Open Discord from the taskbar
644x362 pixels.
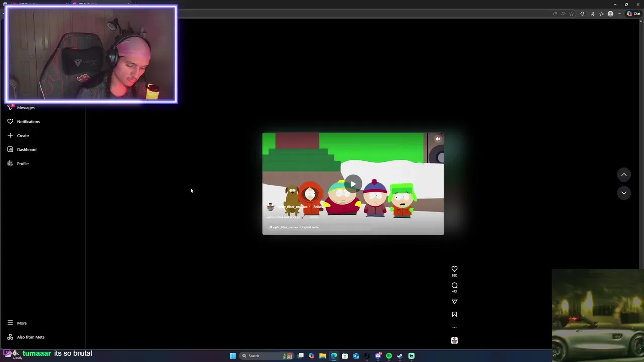(378, 356)
